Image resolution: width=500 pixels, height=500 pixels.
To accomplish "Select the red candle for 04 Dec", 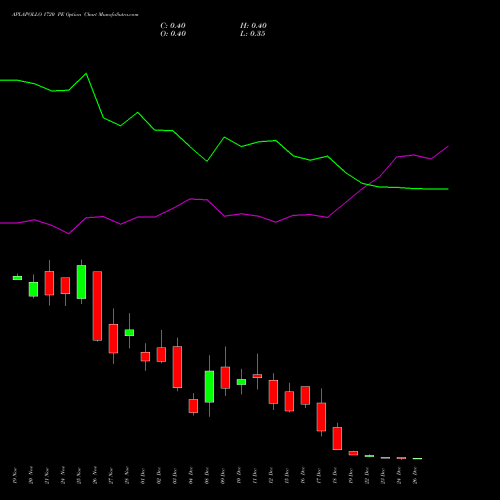I will click(x=193, y=406).
